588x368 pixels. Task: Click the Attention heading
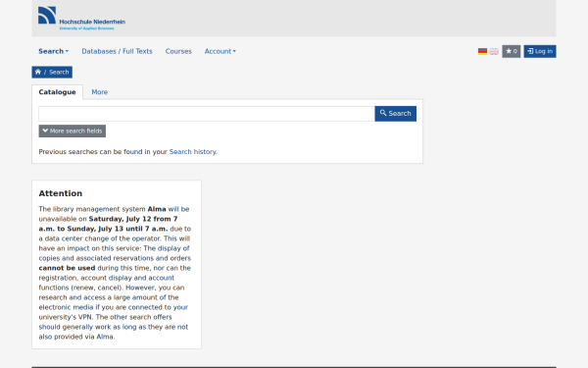61,193
